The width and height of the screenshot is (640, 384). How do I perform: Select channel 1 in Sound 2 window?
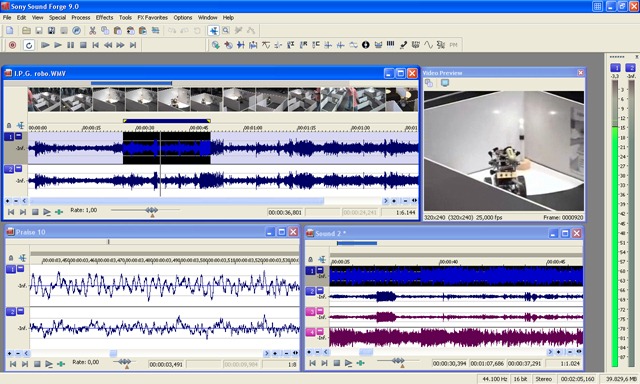311,271
